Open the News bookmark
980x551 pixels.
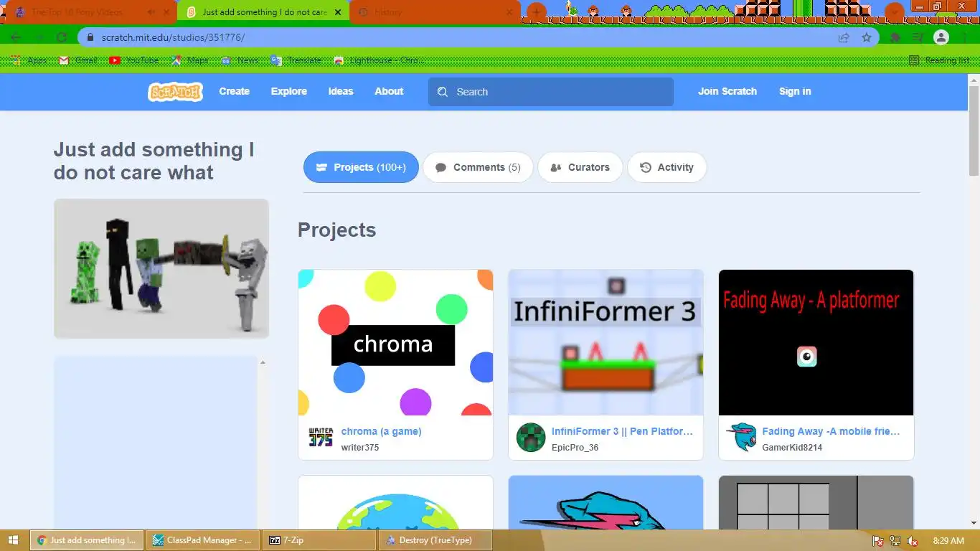(x=240, y=60)
